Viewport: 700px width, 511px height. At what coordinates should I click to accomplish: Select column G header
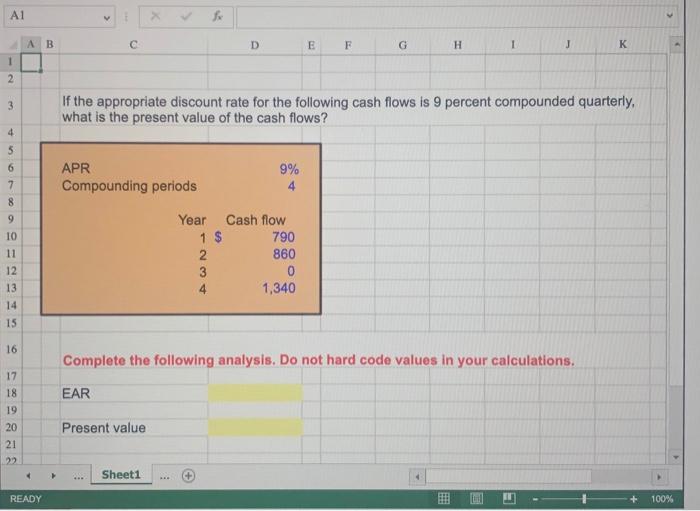tap(402, 45)
